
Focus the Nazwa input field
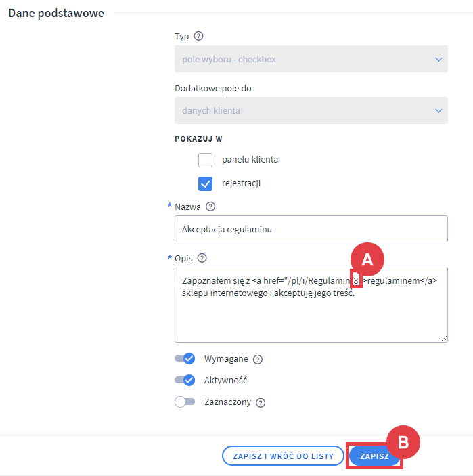311,229
